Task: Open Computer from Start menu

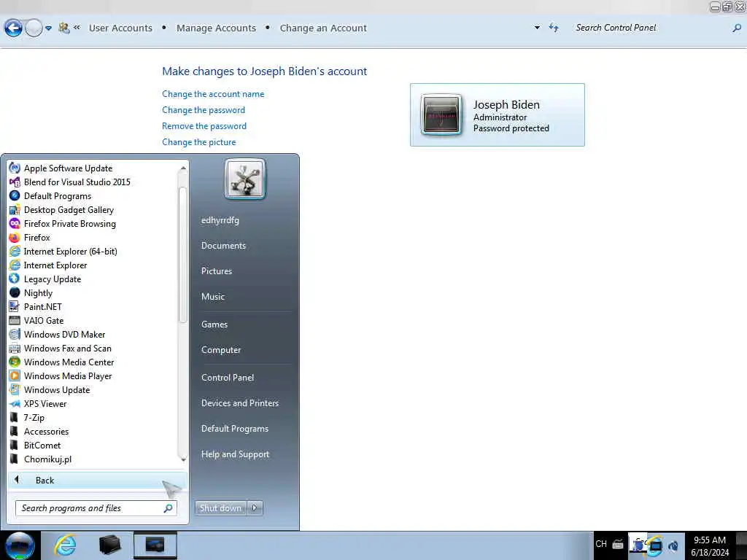Action: point(221,350)
